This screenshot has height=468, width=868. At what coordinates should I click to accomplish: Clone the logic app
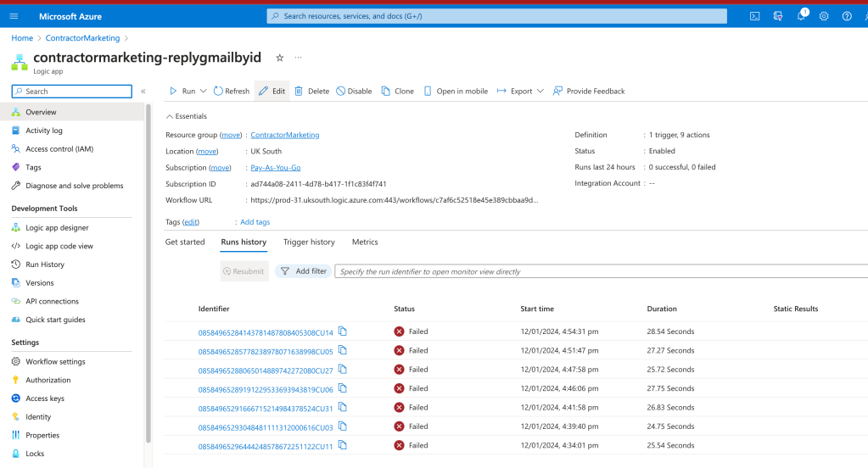tap(397, 92)
